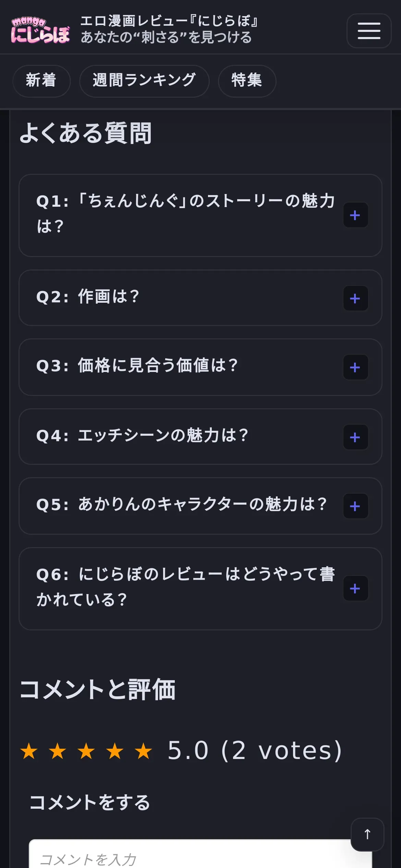This screenshot has height=868, width=401.
Task: Open the hamburger menu
Action: [x=369, y=31]
